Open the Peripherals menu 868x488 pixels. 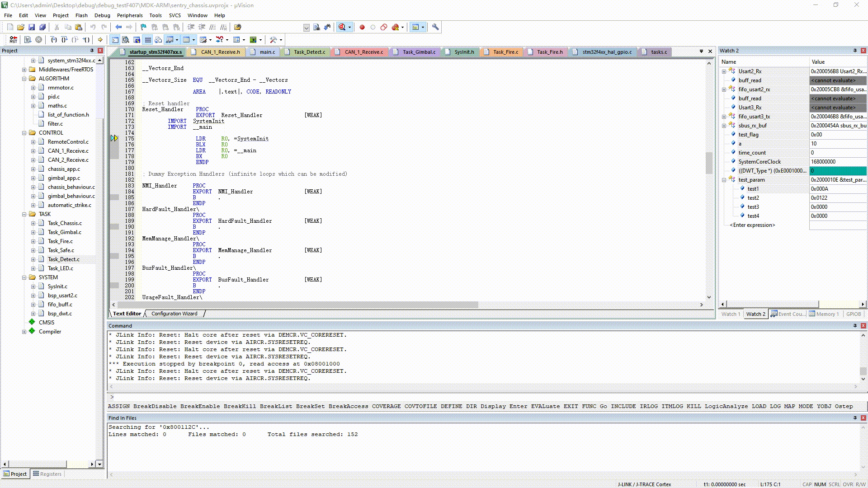click(129, 15)
